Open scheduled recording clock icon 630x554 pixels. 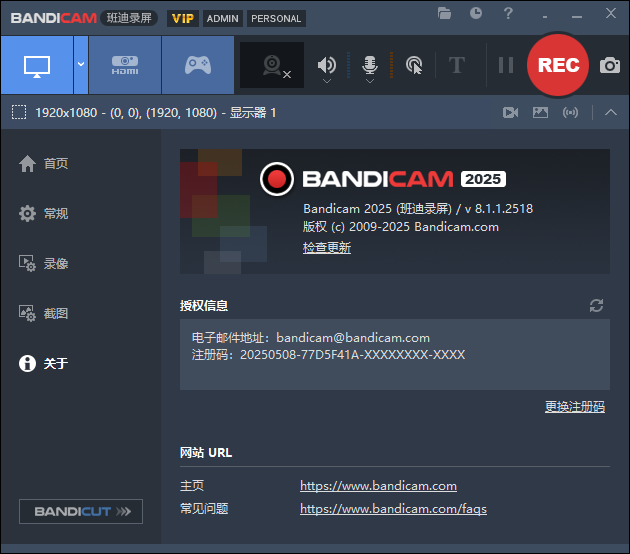pos(476,13)
